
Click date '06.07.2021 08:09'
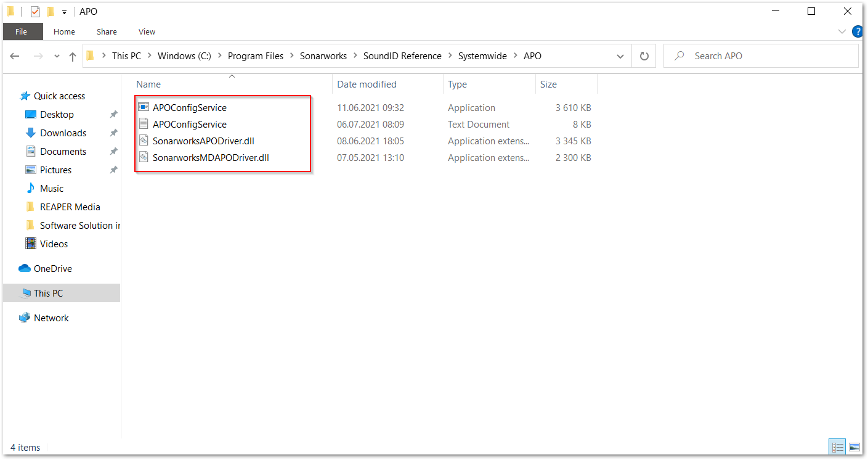click(370, 125)
